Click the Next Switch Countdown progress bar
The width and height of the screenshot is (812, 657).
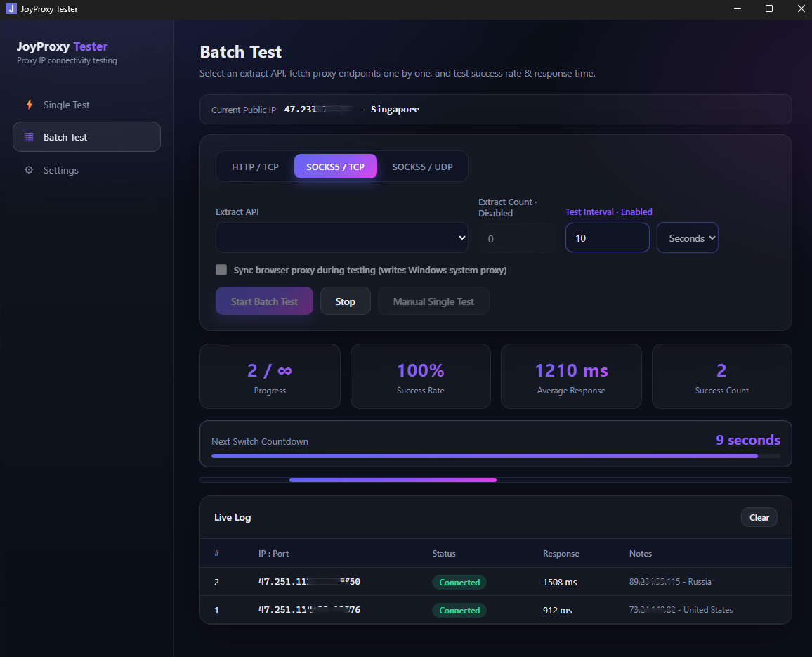[x=496, y=456]
